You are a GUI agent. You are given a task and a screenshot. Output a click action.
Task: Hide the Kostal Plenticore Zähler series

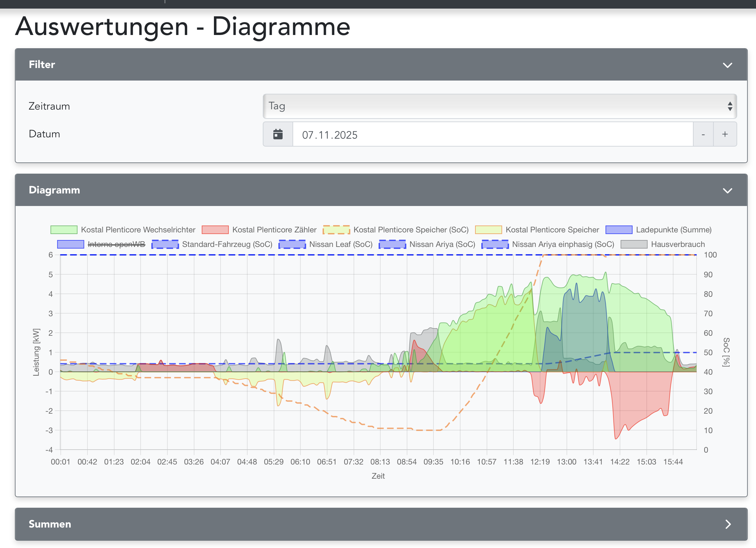[215, 230]
